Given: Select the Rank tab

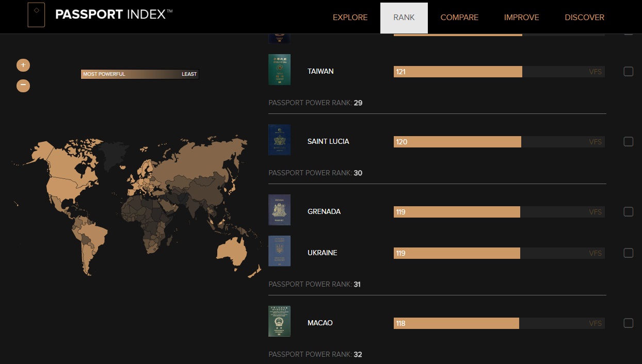Looking at the screenshot, I should pyautogui.click(x=404, y=18).
